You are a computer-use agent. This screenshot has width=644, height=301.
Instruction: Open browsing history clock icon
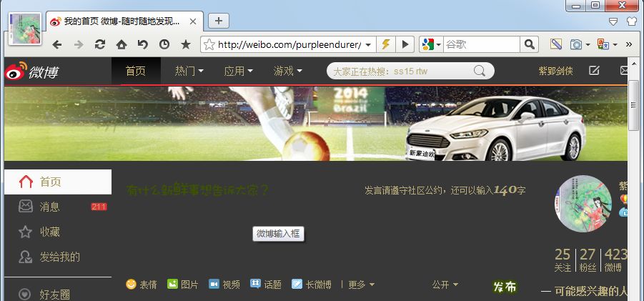click(x=164, y=45)
